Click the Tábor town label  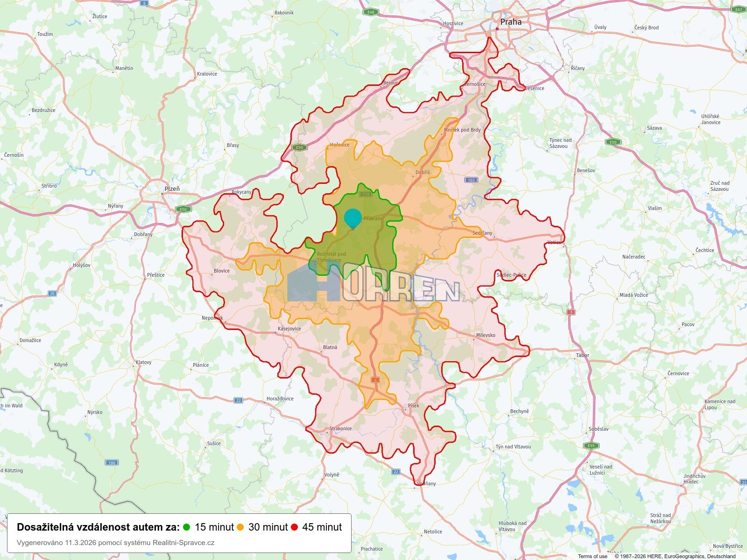pyautogui.click(x=582, y=355)
